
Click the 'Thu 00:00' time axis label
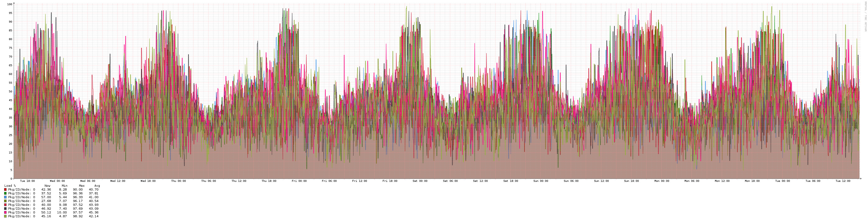tap(178, 181)
